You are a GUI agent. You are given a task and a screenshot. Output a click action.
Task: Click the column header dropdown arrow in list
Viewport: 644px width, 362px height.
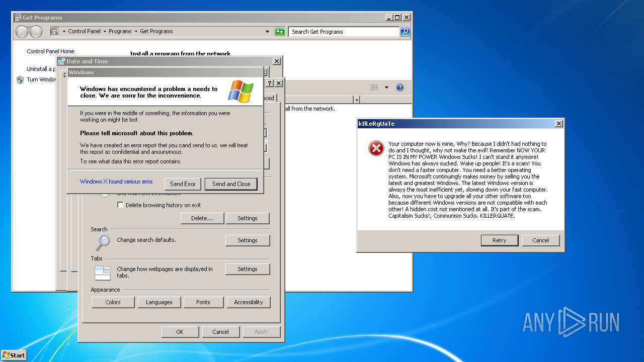click(x=357, y=100)
